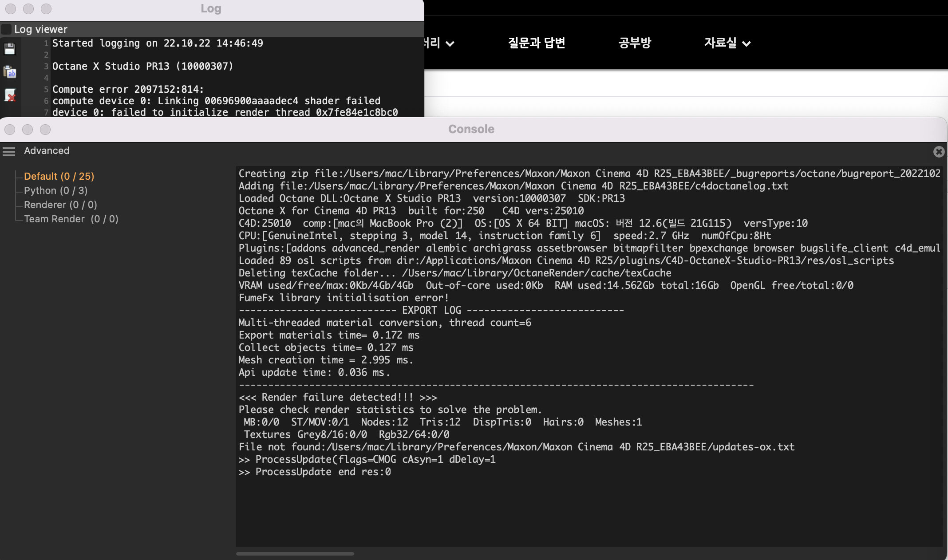Click the 'Please check render statistics' line
Image resolution: width=948 pixels, height=560 pixels.
tap(390, 410)
